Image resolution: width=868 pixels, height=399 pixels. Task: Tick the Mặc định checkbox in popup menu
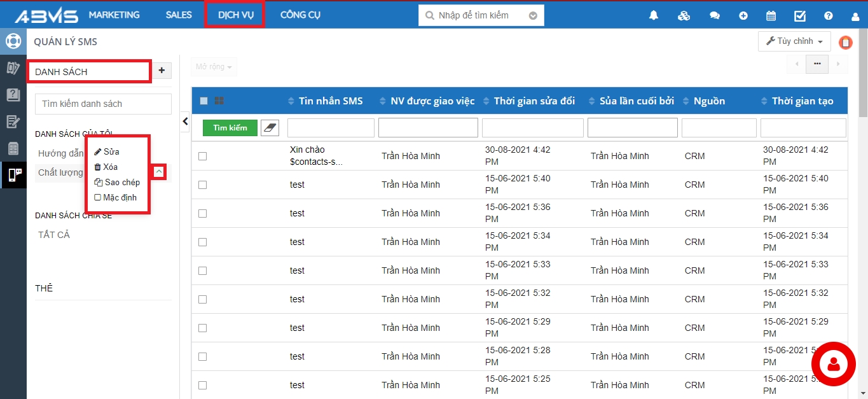pos(97,197)
